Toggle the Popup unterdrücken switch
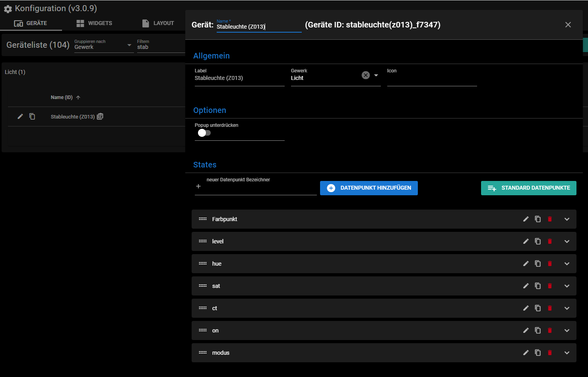This screenshot has height=377, width=588. pyautogui.click(x=204, y=133)
